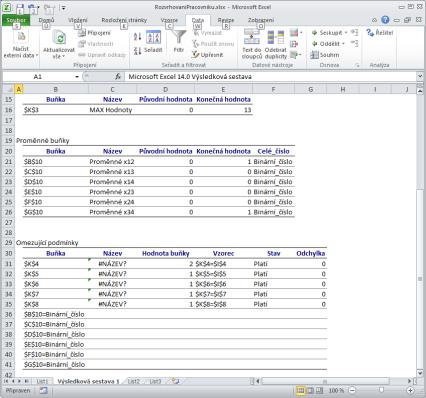The width and height of the screenshot is (426, 398).
Task: Click the Omezující podmínky heading cell
Action: [47, 243]
